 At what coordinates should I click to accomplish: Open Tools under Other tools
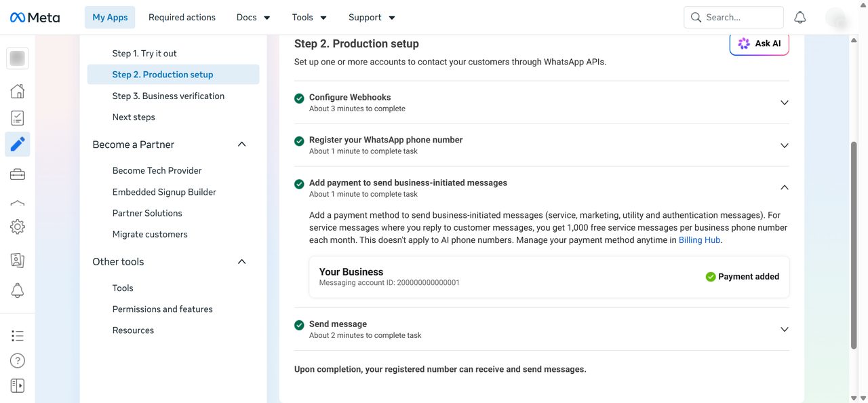[123, 288]
